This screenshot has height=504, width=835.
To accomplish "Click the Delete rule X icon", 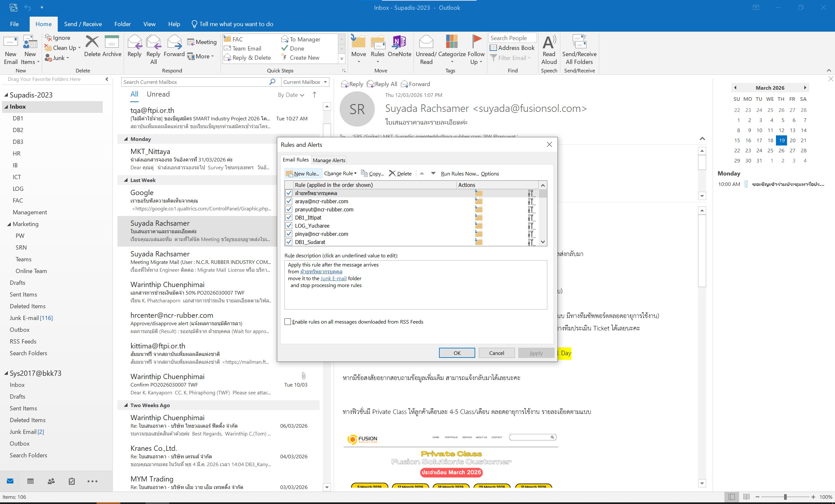I will click(x=392, y=173).
